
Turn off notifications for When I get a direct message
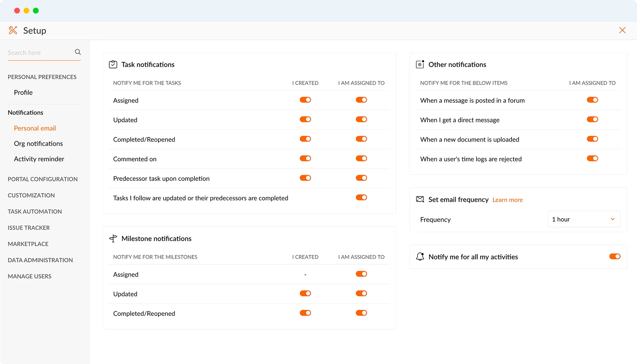592,119
